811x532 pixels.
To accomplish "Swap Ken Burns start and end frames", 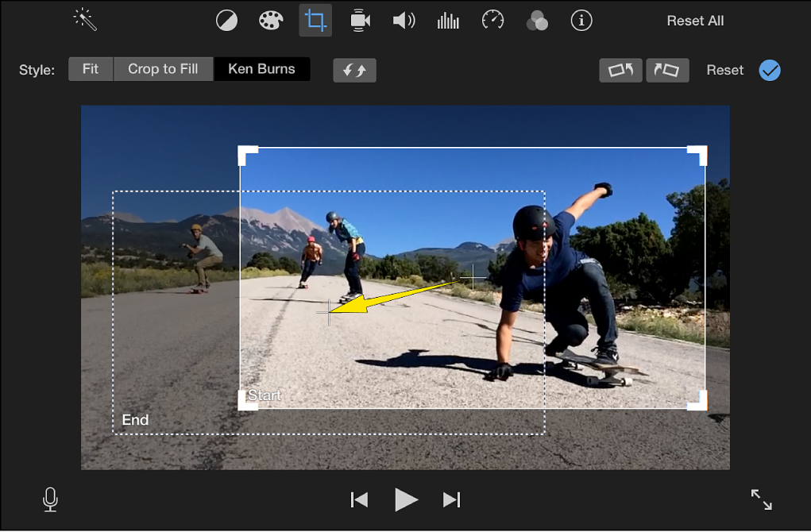I will (x=354, y=70).
